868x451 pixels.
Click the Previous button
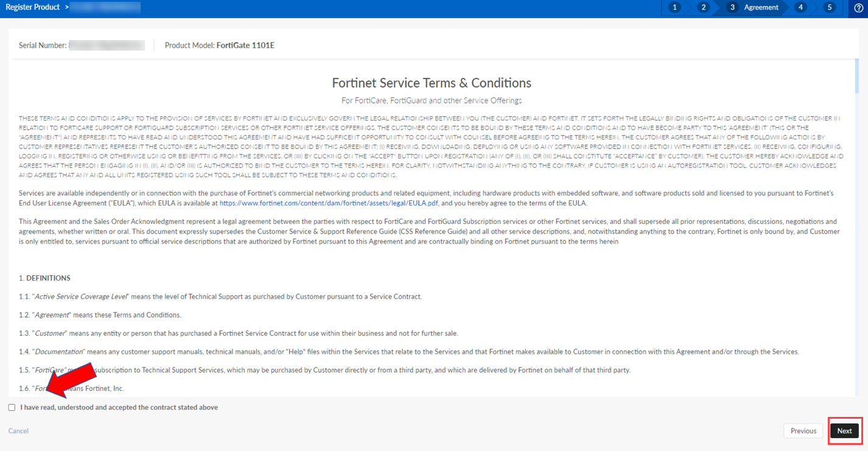(803, 430)
